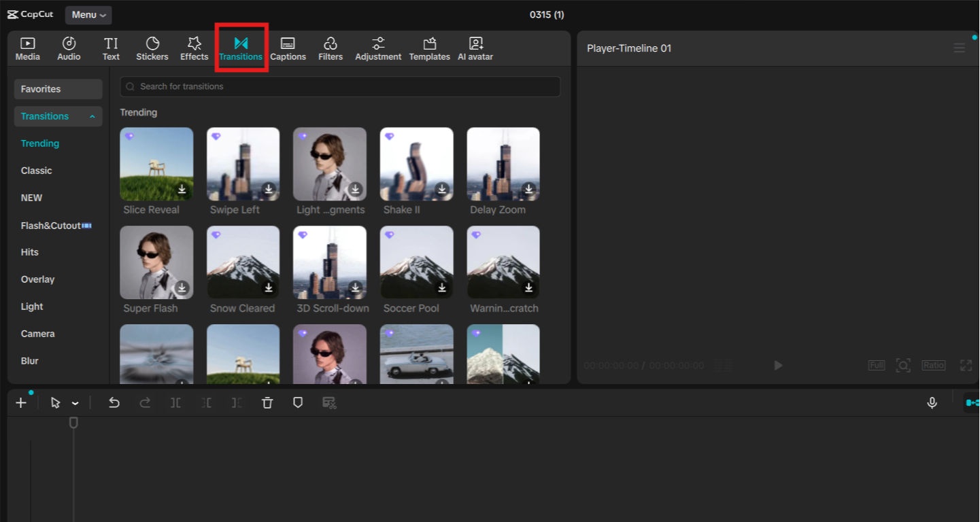The width and height of the screenshot is (980, 522).
Task: Select the Snow Cleared transition thumbnail
Action: coord(243,262)
